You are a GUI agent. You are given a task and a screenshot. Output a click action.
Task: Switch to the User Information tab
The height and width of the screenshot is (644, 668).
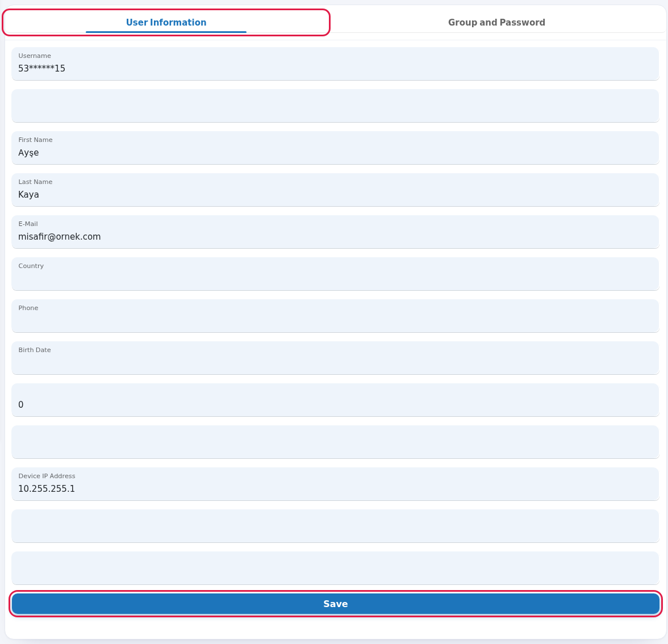[x=166, y=23]
